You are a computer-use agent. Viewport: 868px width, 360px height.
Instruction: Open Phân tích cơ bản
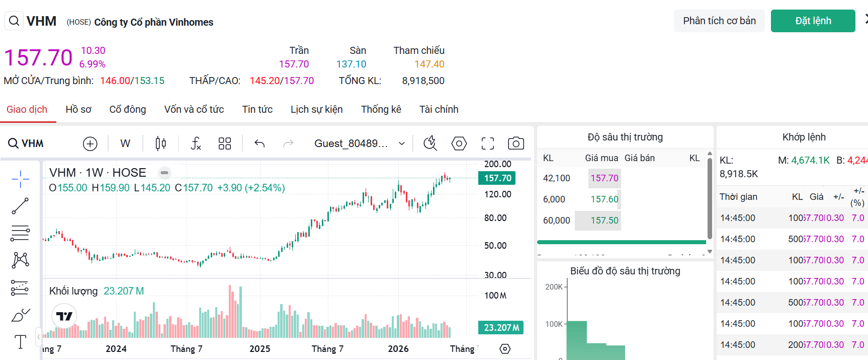coord(719,21)
